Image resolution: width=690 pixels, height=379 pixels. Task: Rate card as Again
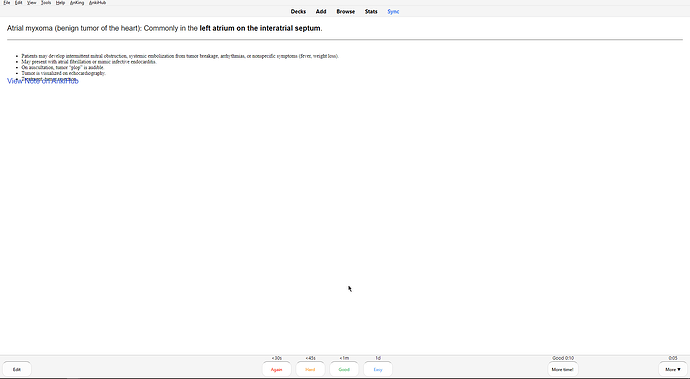[276, 369]
